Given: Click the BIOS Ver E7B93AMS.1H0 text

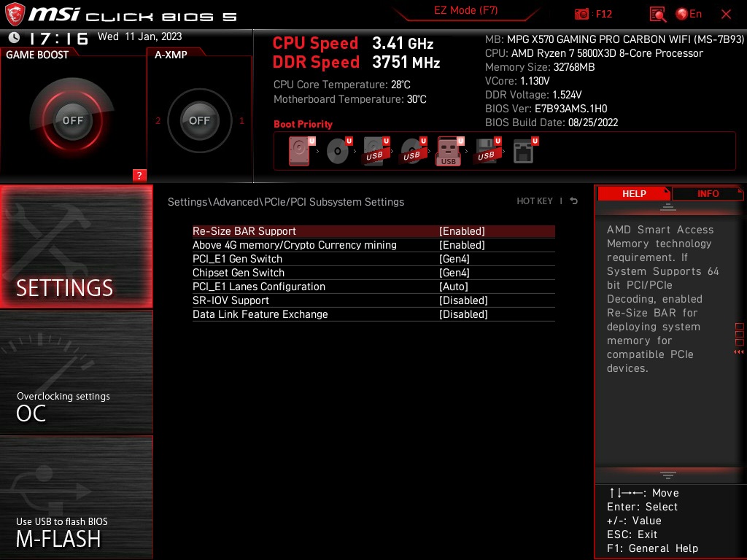Looking at the screenshot, I should pos(546,109).
